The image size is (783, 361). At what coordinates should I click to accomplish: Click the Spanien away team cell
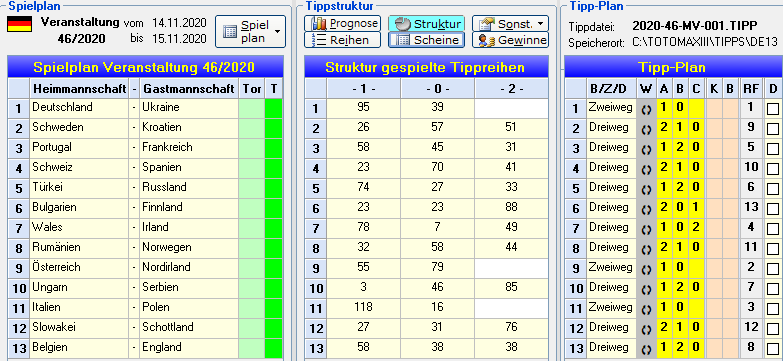click(189, 168)
